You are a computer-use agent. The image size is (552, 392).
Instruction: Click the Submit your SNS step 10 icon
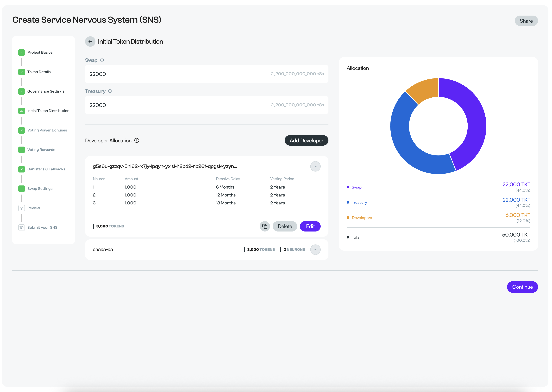(21, 228)
